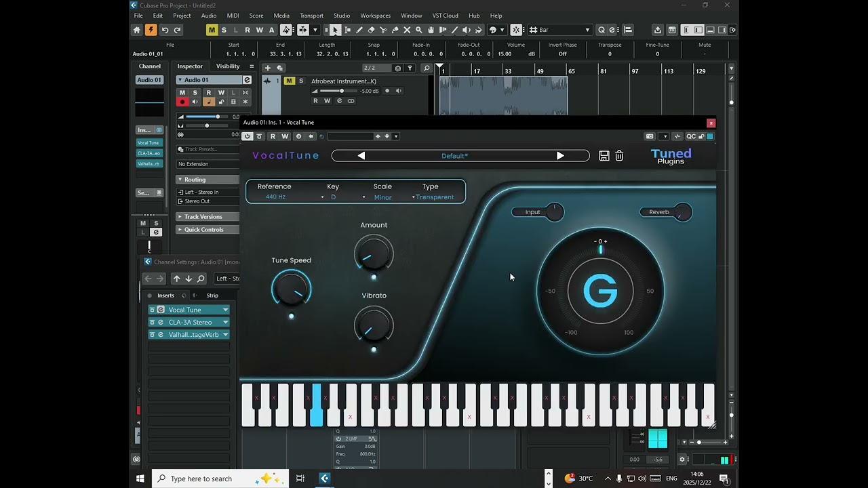Go to previous VocalTune preset arrow

tap(361, 156)
